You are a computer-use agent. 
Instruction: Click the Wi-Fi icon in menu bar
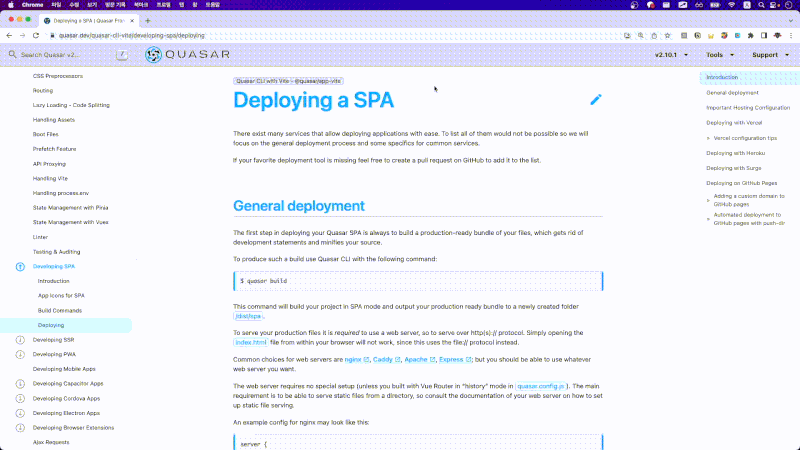click(x=732, y=5)
